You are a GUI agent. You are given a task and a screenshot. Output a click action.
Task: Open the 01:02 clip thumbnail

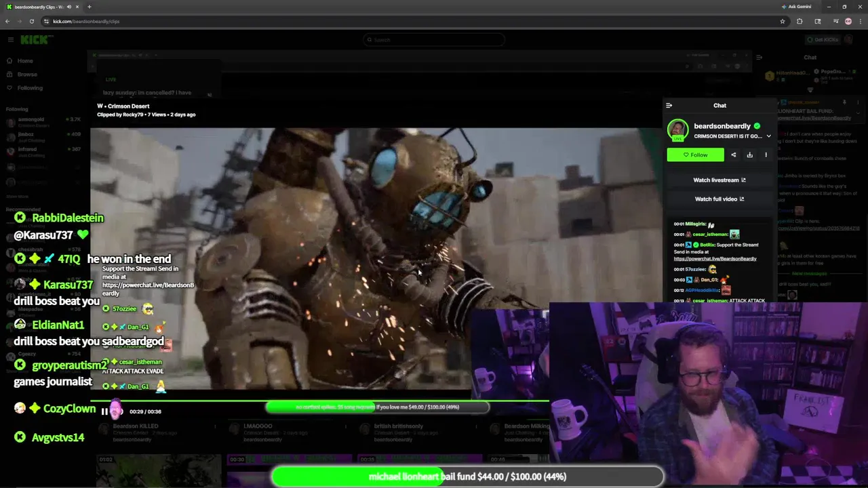[159, 471]
